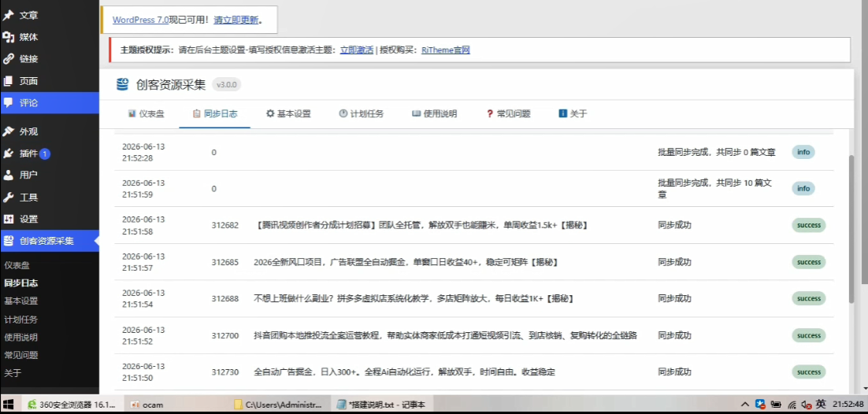Click the log title starting 不想上班做什么副业
868x414 pixels.
point(414,298)
